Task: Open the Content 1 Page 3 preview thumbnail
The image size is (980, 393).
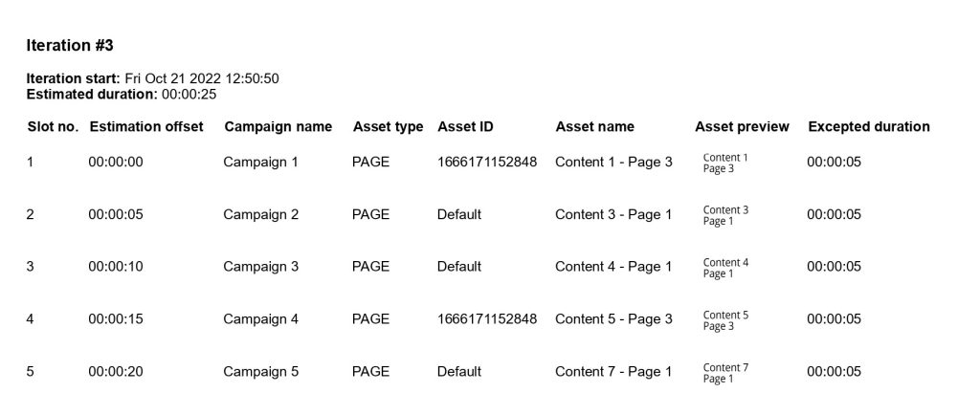Action: [x=725, y=164]
